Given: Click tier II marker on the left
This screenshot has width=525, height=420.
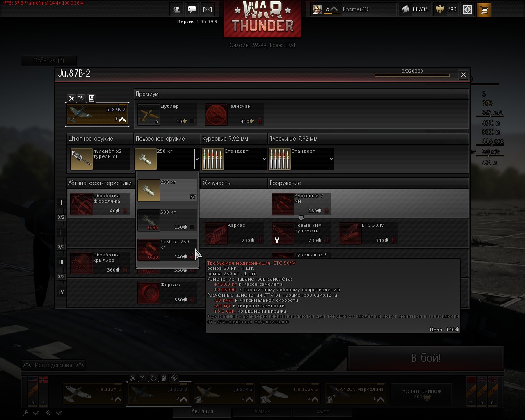Looking at the screenshot, I should pyautogui.click(x=61, y=233).
